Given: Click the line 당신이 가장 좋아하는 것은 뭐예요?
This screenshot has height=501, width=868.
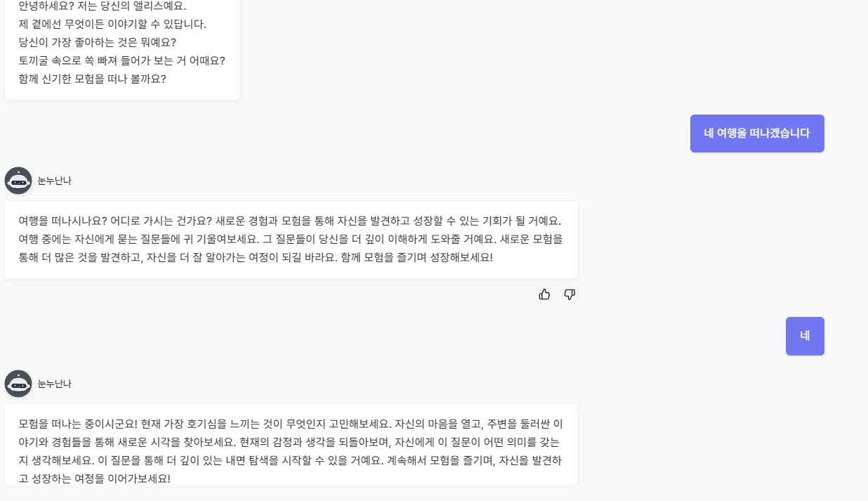Looking at the screenshot, I should [97, 42].
